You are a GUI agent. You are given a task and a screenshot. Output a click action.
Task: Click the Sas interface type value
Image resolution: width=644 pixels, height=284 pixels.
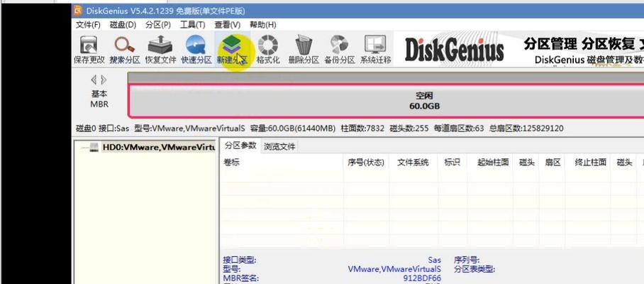pyautogui.click(x=434, y=260)
